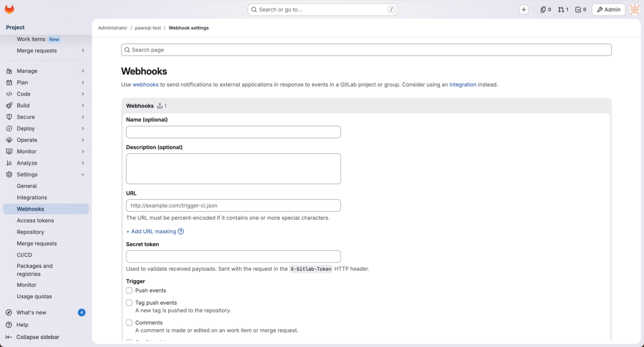
Task: Click the What's new compass icon
Action: pos(9,312)
